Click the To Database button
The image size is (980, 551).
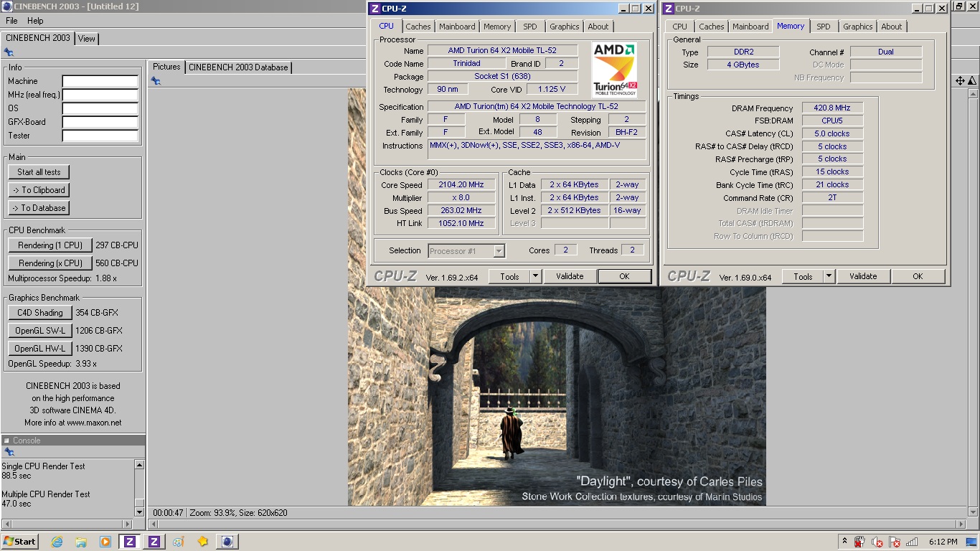tap(39, 208)
